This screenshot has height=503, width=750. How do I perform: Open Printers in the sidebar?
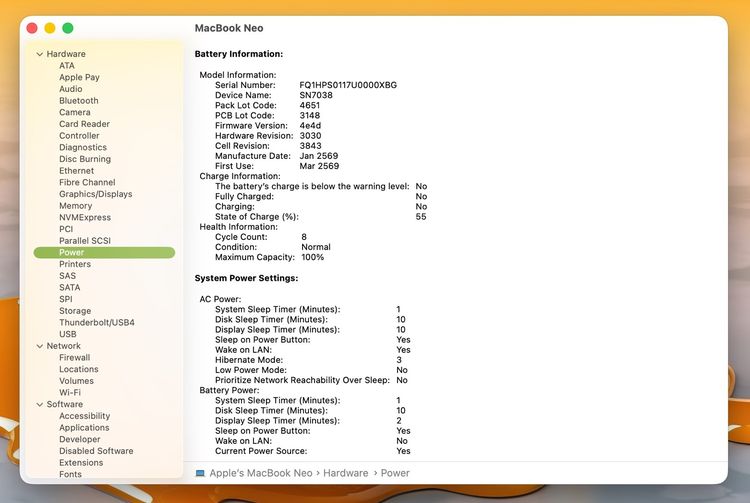(75, 264)
